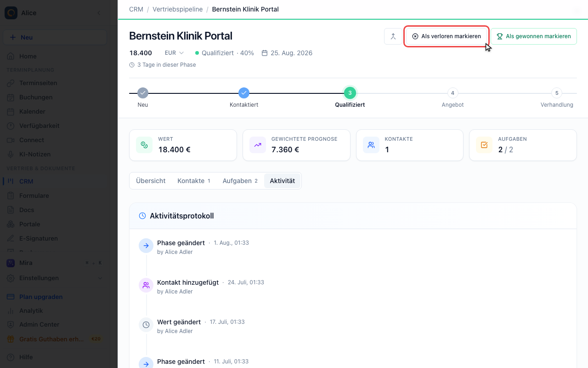The height and width of the screenshot is (368, 588).
Task: Open Docs in the sidebar
Action: pos(55,210)
